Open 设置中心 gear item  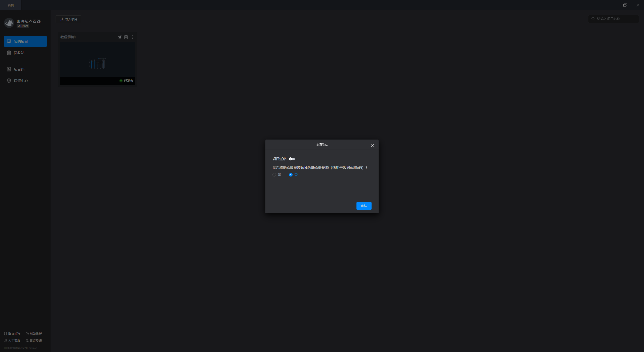click(21, 81)
